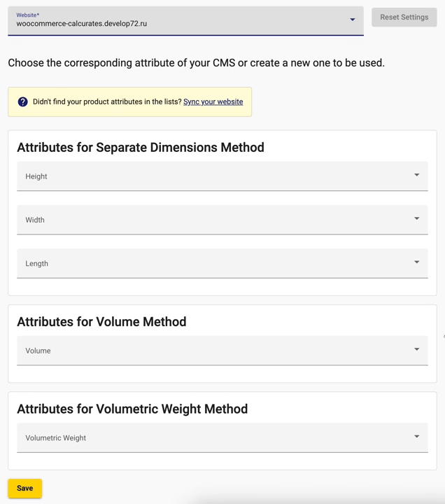Viewport: 445px width, 504px height.
Task: Click the Reset Settings button
Action: [404, 17]
